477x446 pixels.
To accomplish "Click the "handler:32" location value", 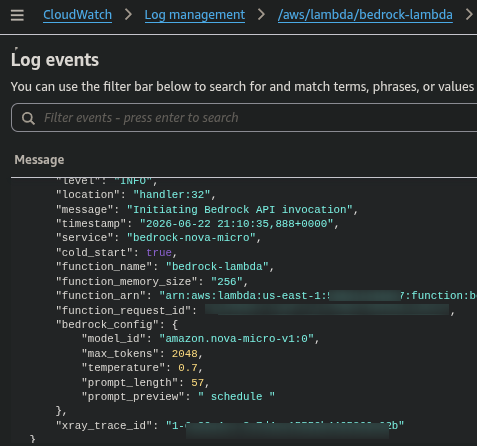I will [x=172, y=195].
